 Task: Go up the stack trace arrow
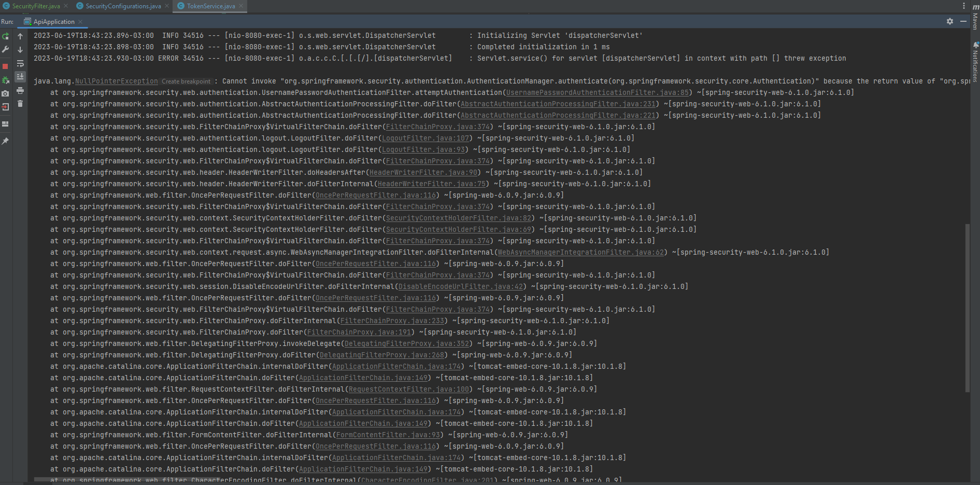pos(20,36)
